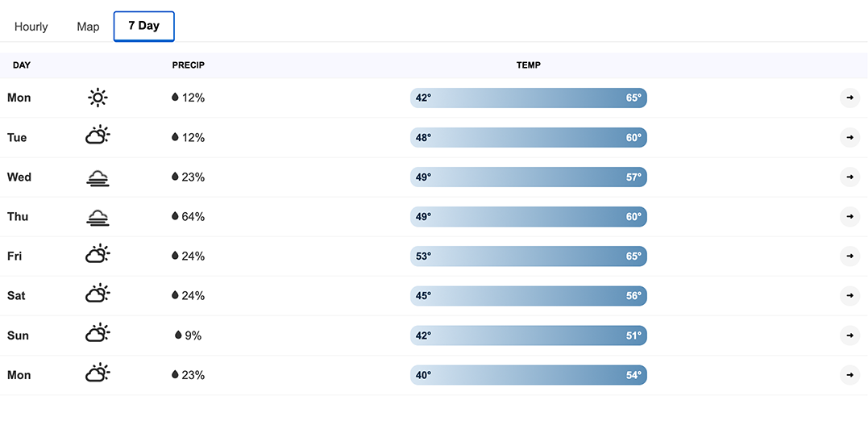Open details arrow for the Sat row
Screen dimensions: 868x421
click(849, 296)
